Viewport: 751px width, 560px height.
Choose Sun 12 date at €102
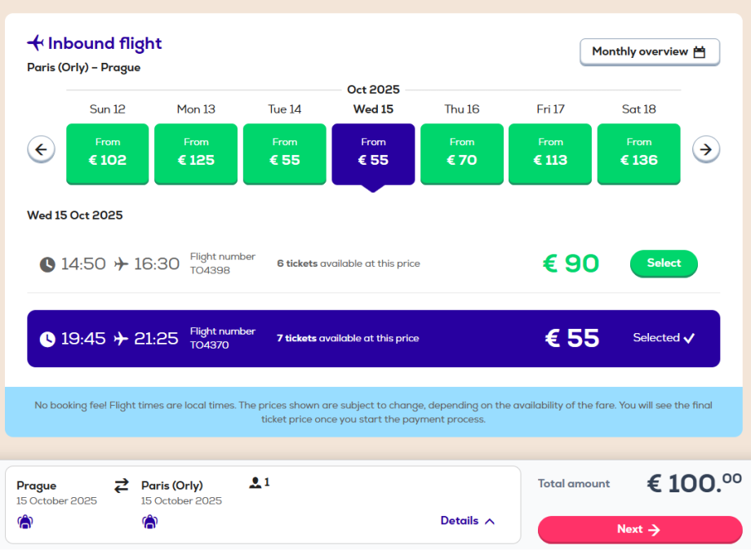pos(108,153)
